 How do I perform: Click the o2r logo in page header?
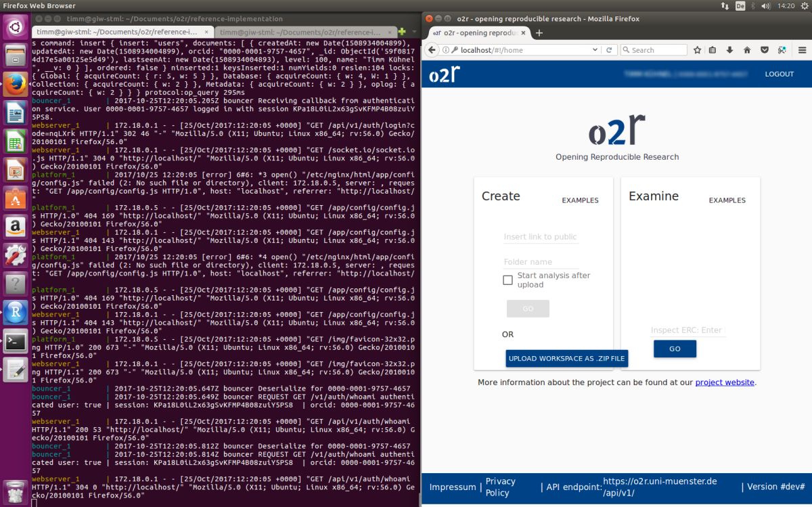tap(445, 74)
